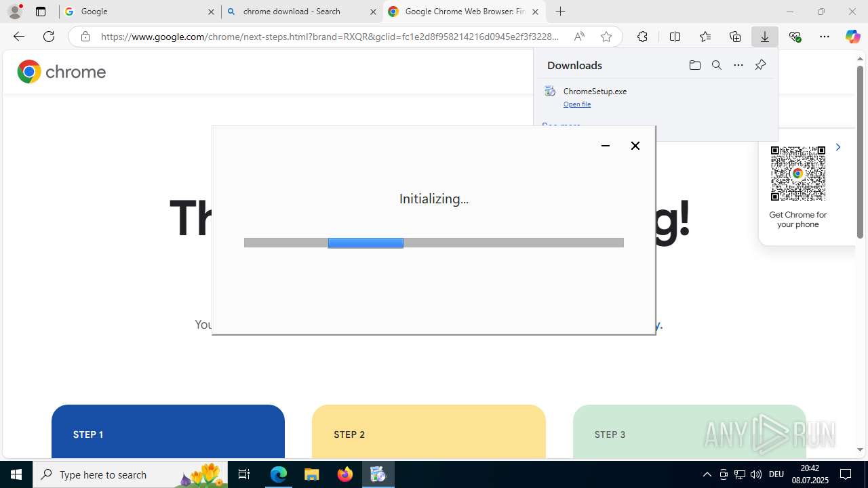868x488 pixels.
Task: Open the tab actions menu icon
Action: 41,12
